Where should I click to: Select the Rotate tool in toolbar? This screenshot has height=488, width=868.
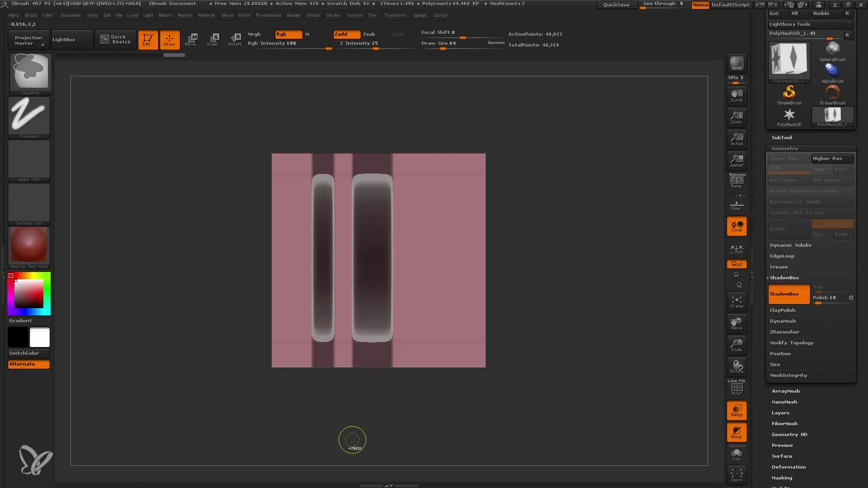[234, 39]
